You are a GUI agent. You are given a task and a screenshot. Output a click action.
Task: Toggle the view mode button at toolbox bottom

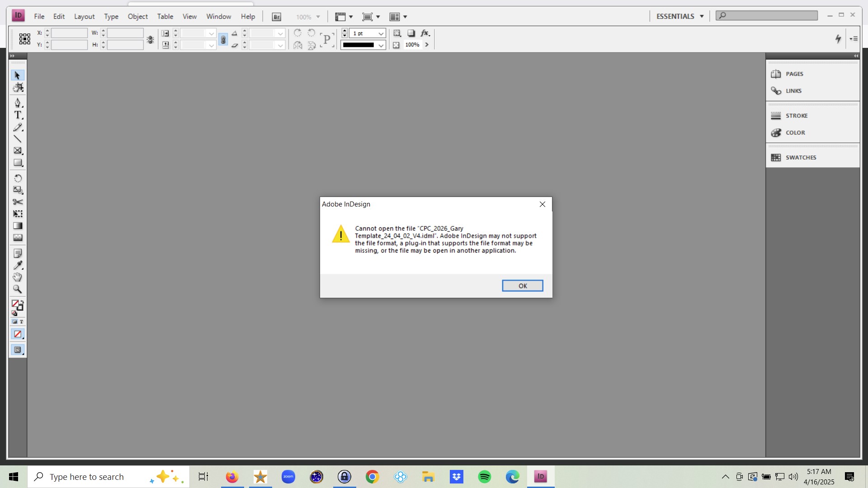tap(18, 350)
